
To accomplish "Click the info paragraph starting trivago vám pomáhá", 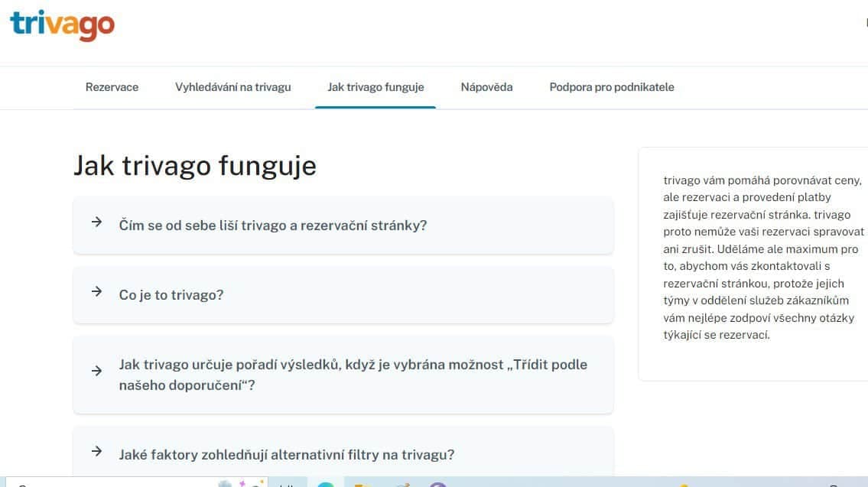I will click(763, 258).
